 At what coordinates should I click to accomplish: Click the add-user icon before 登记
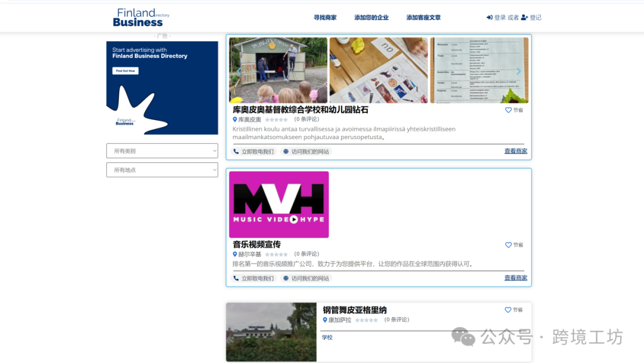pyautogui.click(x=523, y=17)
